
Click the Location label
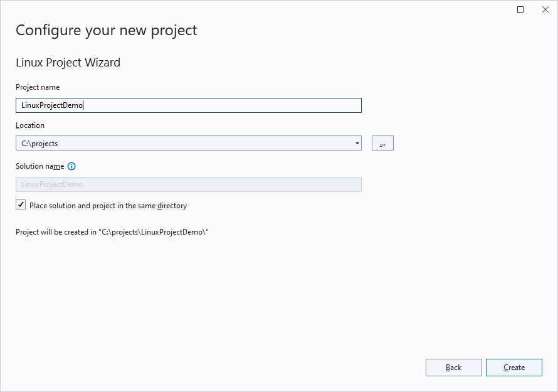coord(30,125)
